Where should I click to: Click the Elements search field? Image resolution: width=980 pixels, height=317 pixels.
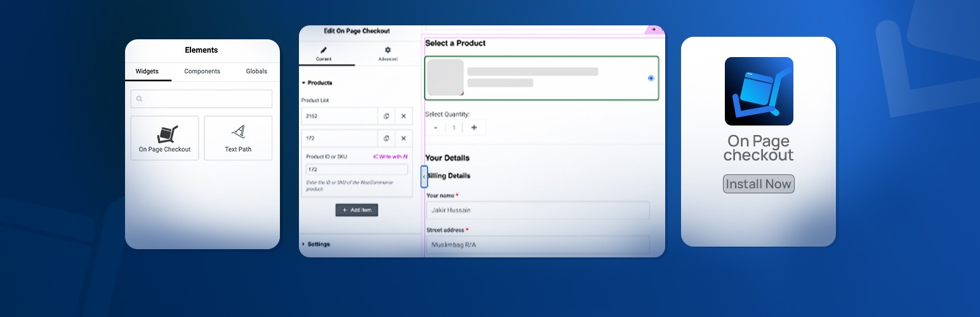[201, 99]
